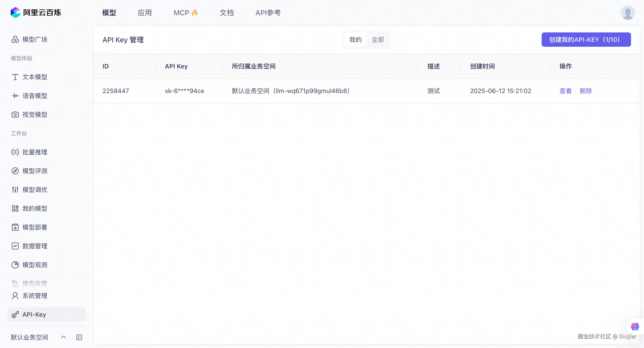
Task: Click 创建我的API-KEY button
Action: pyautogui.click(x=586, y=40)
